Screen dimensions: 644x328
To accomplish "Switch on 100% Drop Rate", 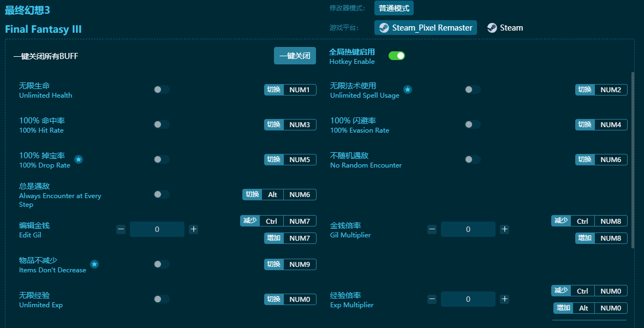I will coord(162,159).
